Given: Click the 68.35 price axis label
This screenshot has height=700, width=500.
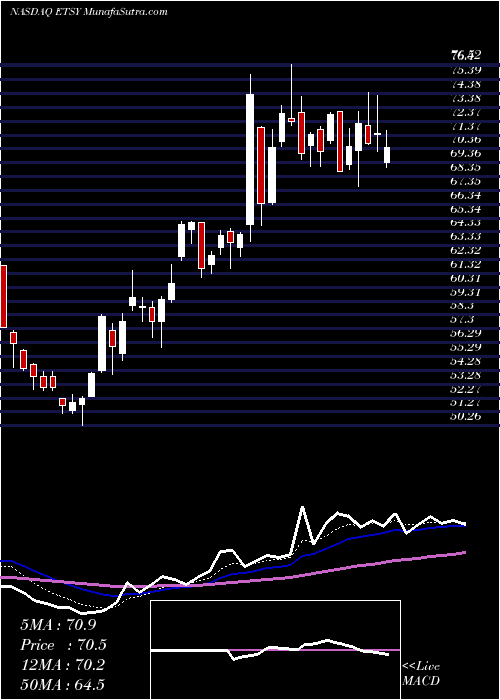Looking at the screenshot, I should click(x=466, y=167).
